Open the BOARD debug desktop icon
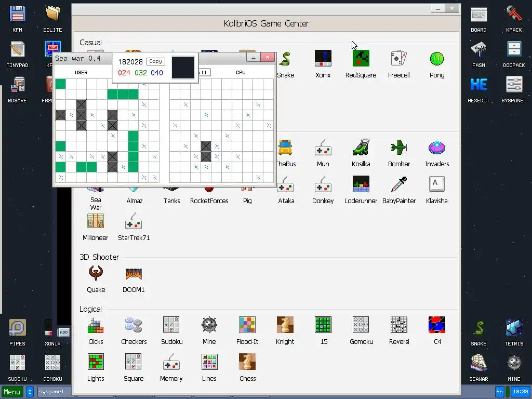Image resolution: width=532 pixels, height=399 pixels. 478,19
